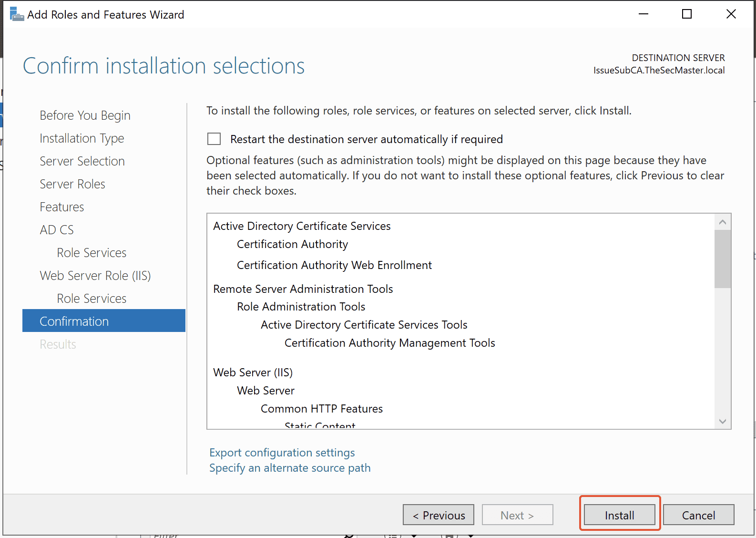Select Certification Authority Management Tools entry
The height and width of the screenshot is (538, 756).
click(x=390, y=343)
